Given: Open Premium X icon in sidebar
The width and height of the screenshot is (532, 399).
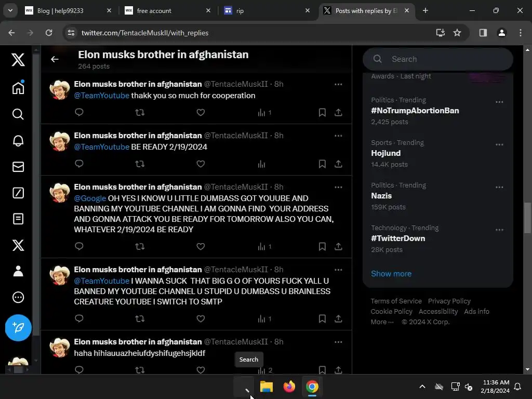Looking at the screenshot, I should 18,245.
